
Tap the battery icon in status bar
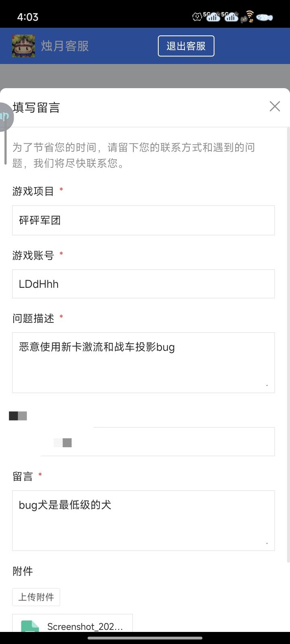[265, 17]
